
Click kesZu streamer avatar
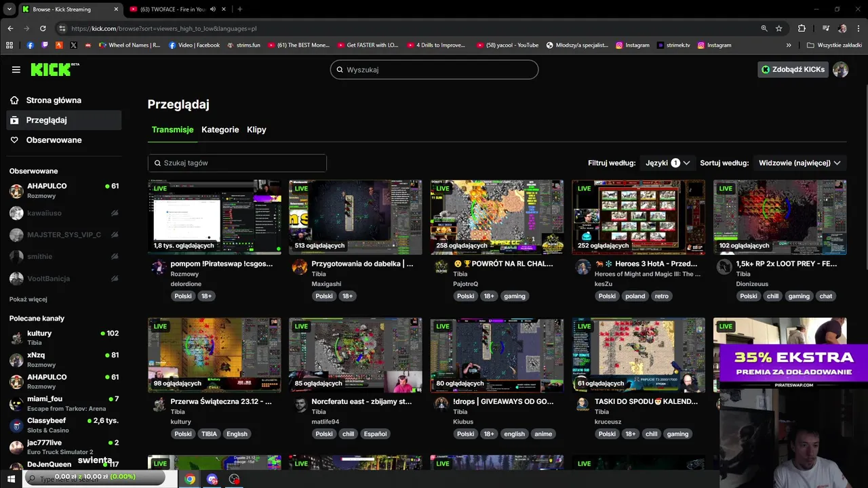coord(583,266)
